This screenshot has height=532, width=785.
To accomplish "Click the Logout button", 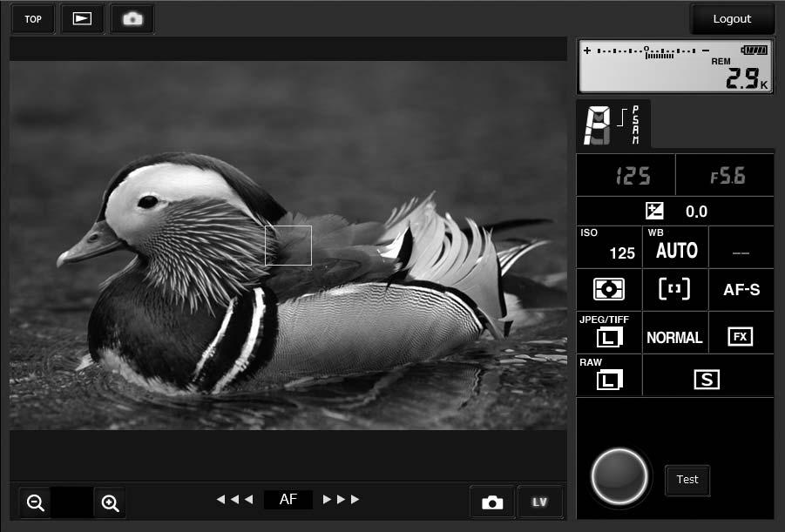I will click(x=732, y=19).
